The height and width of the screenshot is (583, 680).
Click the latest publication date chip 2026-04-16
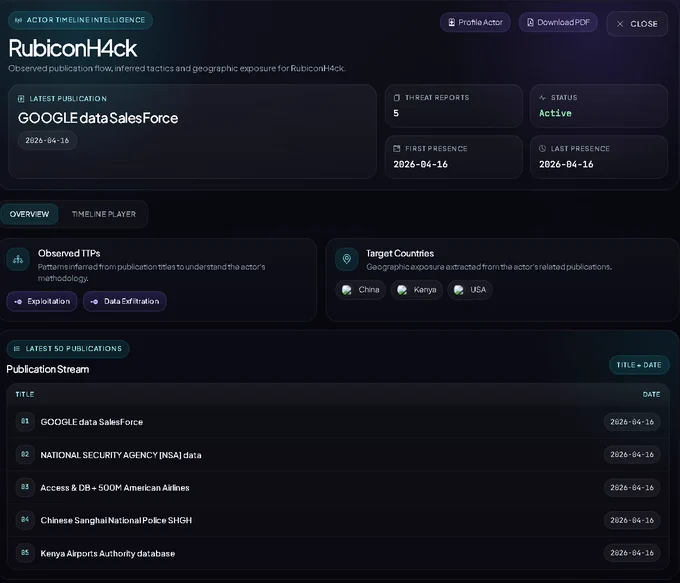47,141
